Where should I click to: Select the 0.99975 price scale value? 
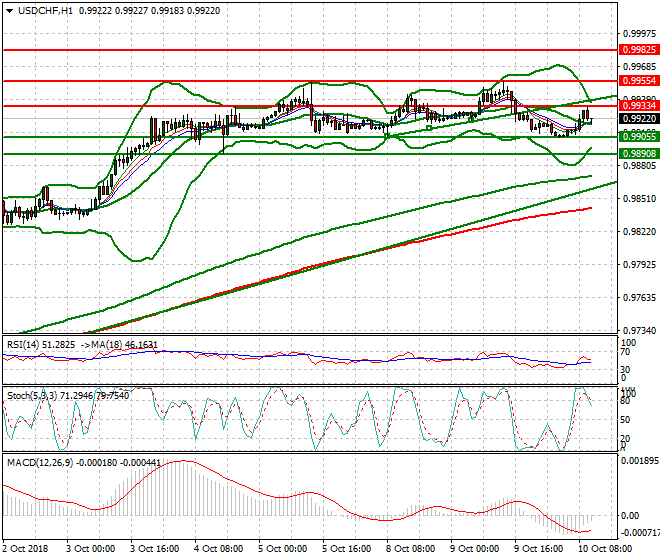[639, 34]
